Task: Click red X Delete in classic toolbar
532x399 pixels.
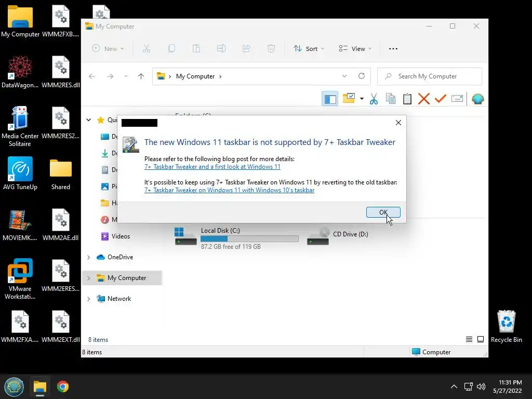Action: point(424,99)
